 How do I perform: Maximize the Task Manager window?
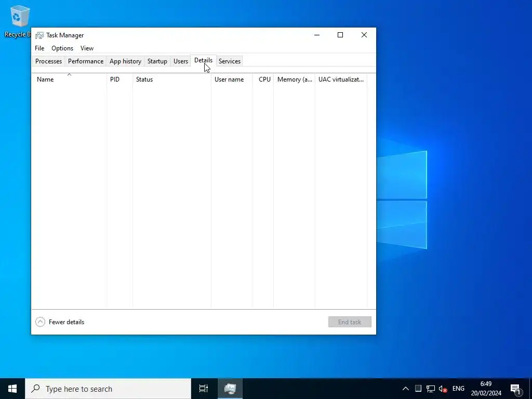click(x=340, y=35)
